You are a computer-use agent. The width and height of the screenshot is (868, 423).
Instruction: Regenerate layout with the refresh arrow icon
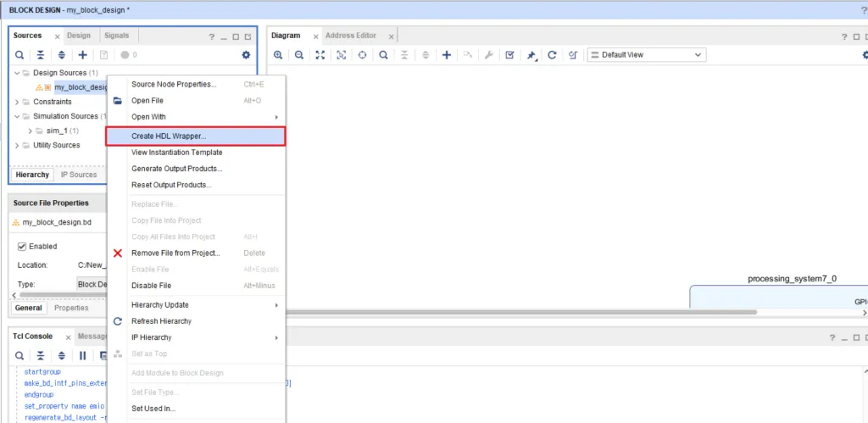coord(552,55)
